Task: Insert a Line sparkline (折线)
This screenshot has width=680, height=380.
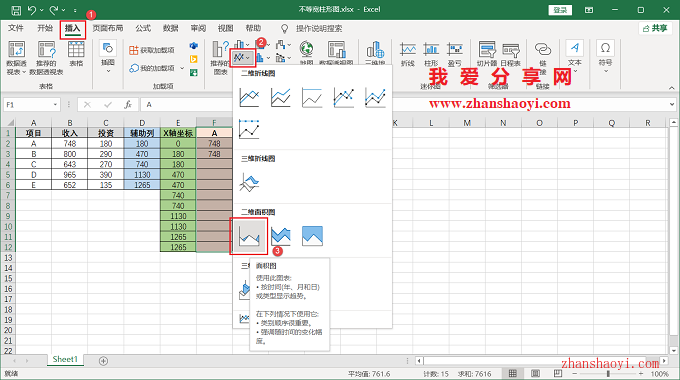Action: coord(408,54)
